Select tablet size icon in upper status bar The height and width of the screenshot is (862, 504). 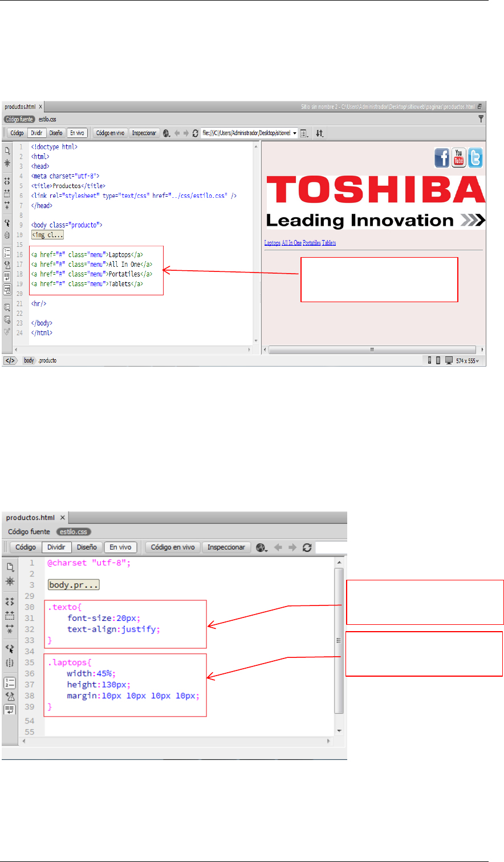tap(438, 360)
